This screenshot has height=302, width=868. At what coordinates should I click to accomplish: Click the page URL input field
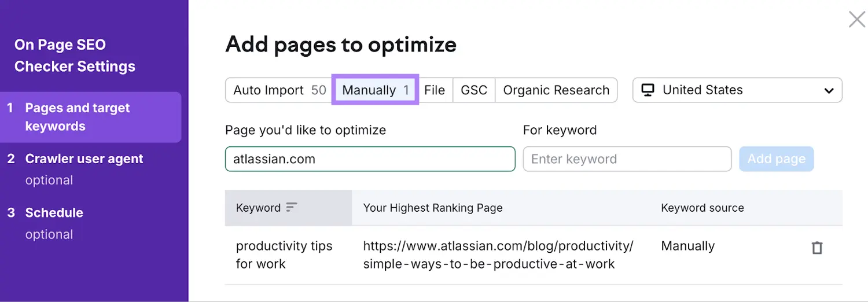coord(370,159)
